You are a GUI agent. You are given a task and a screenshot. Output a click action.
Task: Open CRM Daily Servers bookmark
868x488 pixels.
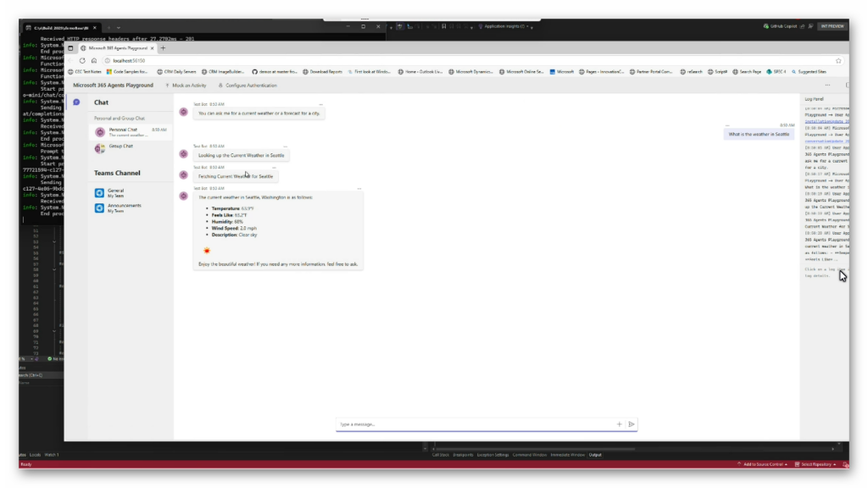point(176,72)
